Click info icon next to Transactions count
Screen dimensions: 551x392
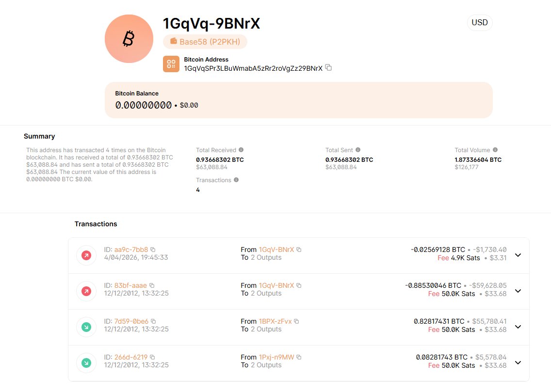point(236,180)
